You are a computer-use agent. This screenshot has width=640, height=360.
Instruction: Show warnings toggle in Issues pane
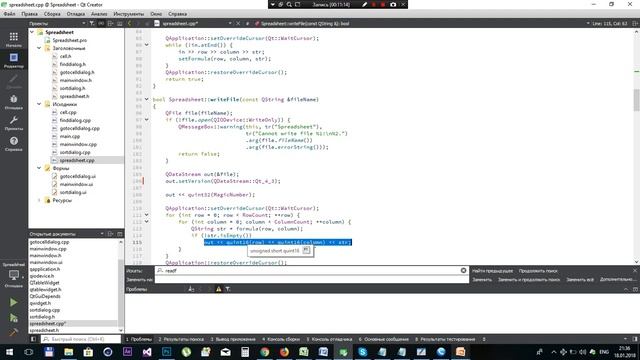(x=218, y=289)
